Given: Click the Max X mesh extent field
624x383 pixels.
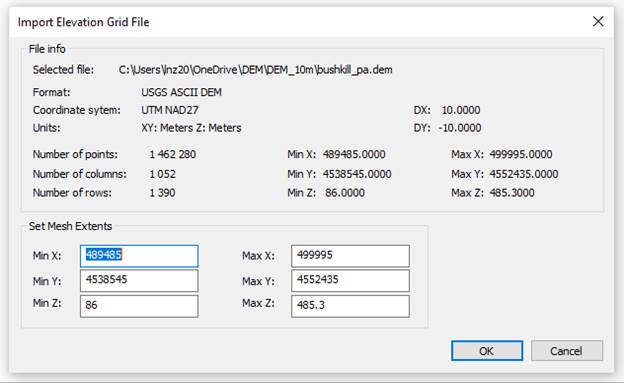Looking at the screenshot, I should [x=350, y=256].
